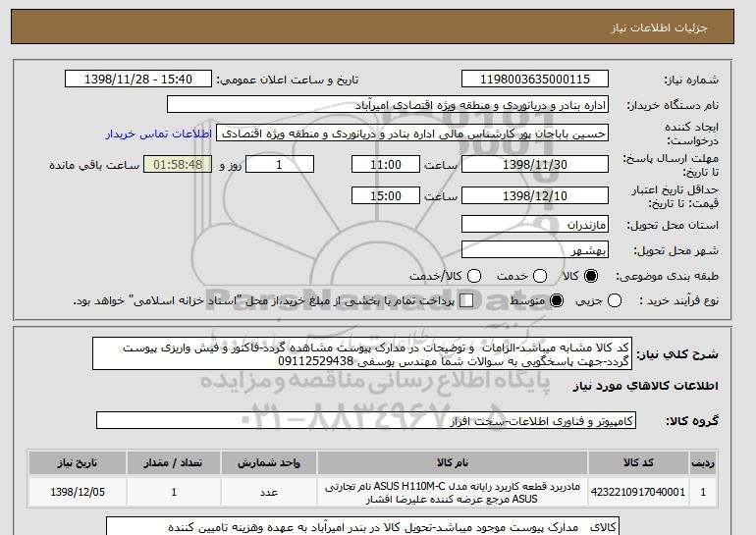Click the طبقه بندی موضوعی label
The image size is (756, 535).
[x=667, y=276]
